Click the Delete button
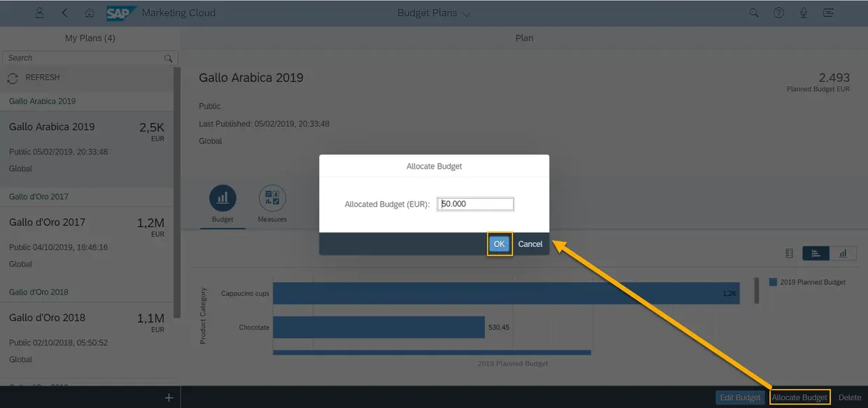This screenshot has width=868, height=408. pos(850,398)
